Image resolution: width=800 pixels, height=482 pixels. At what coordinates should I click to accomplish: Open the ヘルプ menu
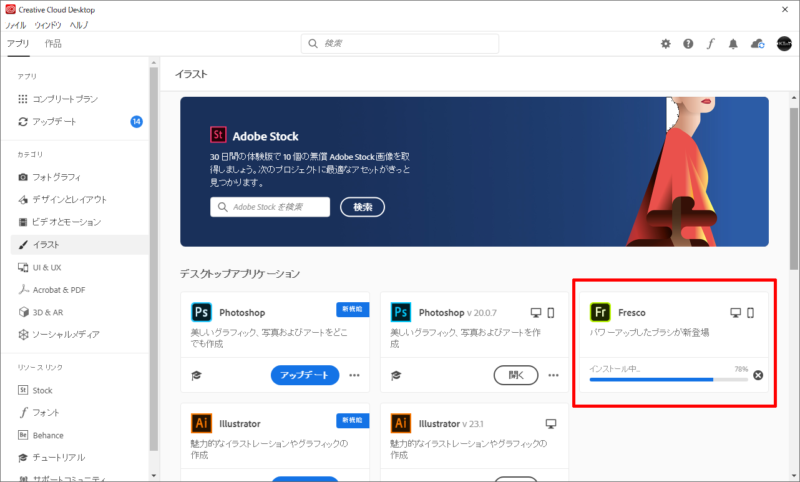tap(79, 25)
